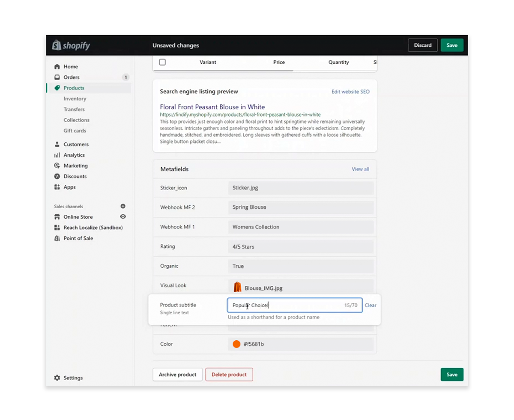Screen dimensions: 514x420
Task: Click Edit website SEO link
Action: (350, 92)
